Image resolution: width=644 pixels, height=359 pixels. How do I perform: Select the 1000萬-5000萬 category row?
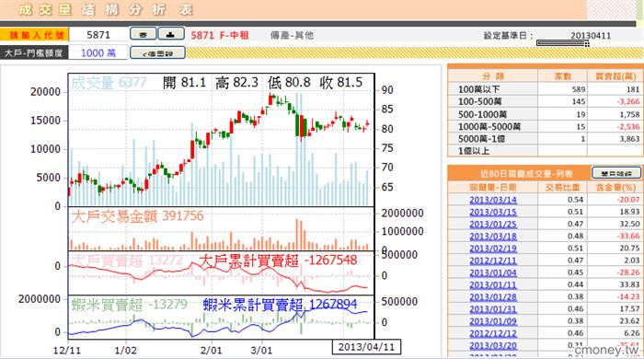pyautogui.click(x=545, y=126)
